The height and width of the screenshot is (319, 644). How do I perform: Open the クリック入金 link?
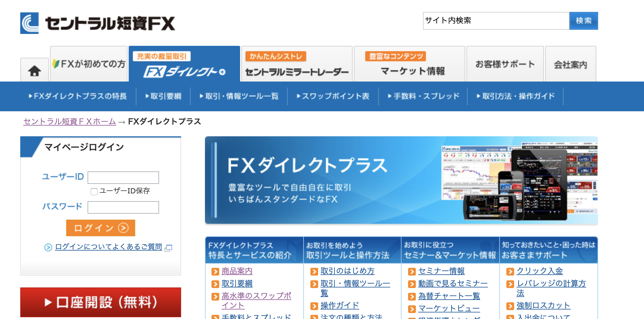(540, 271)
